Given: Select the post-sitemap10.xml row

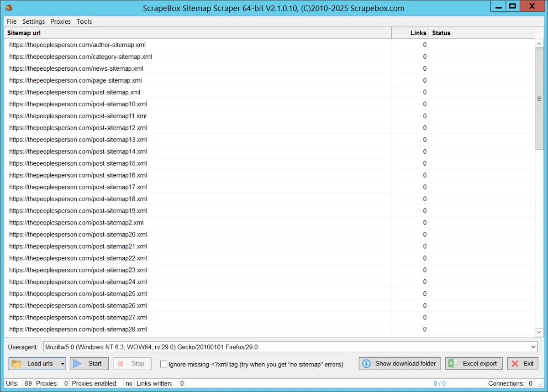Looking at the screenshot, I should [x=269, y=104].
